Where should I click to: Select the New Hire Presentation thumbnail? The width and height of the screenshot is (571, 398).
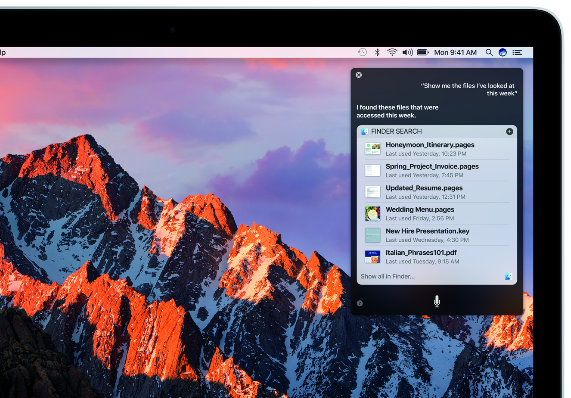click(x=373, y=235)
